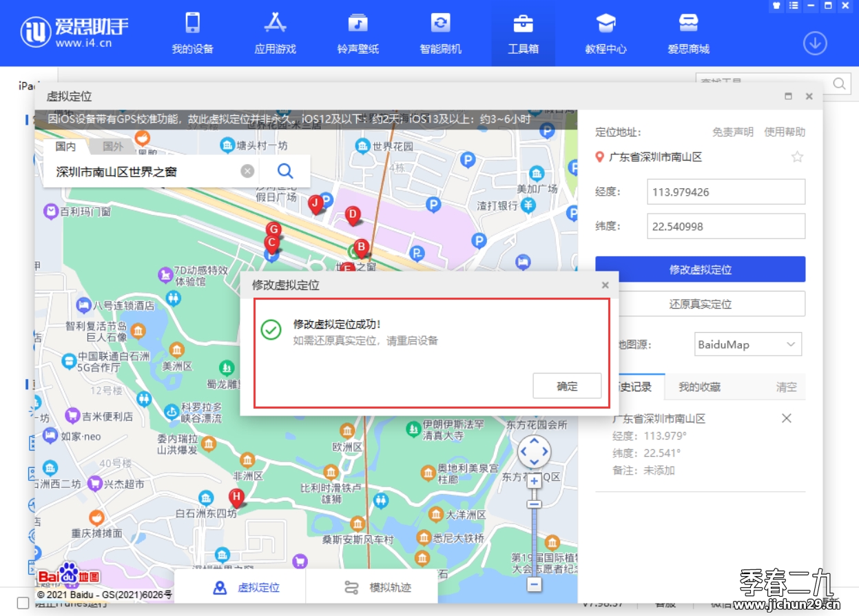Click the search magnifier in 查找工具 box

tap(840, 83)
